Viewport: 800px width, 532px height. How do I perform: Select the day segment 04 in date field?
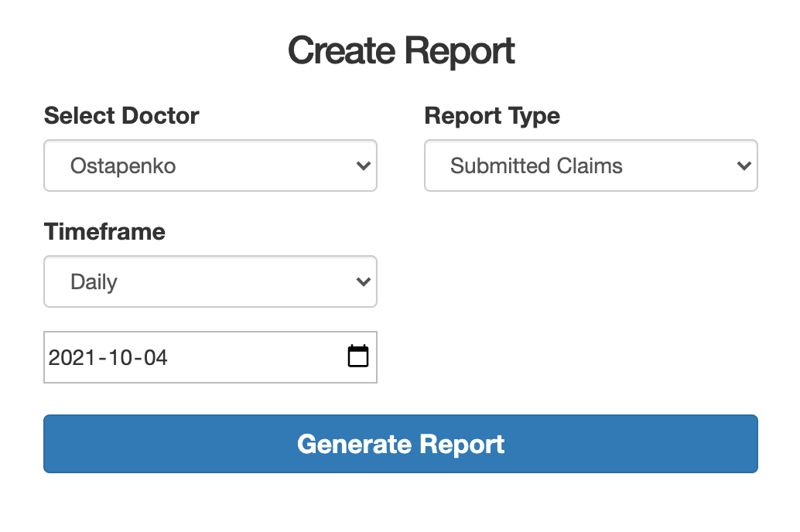pyautogui.click(x=156, y=357)
